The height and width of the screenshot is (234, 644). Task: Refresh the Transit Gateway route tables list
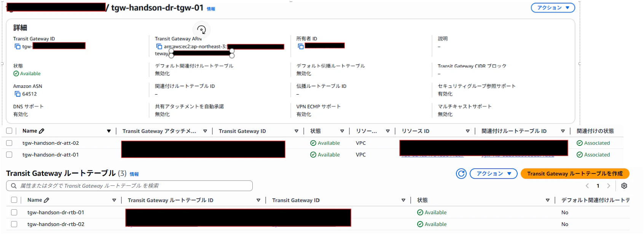(461, 174)
